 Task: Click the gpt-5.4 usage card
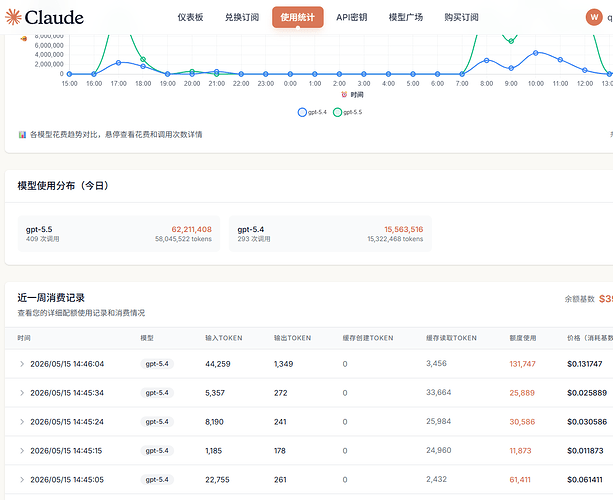point(330,233)
